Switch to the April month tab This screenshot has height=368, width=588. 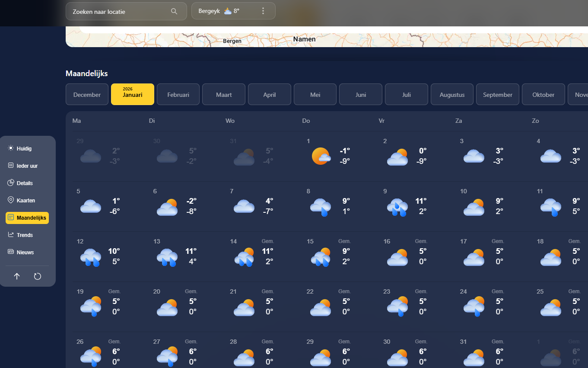pos(270,95)
